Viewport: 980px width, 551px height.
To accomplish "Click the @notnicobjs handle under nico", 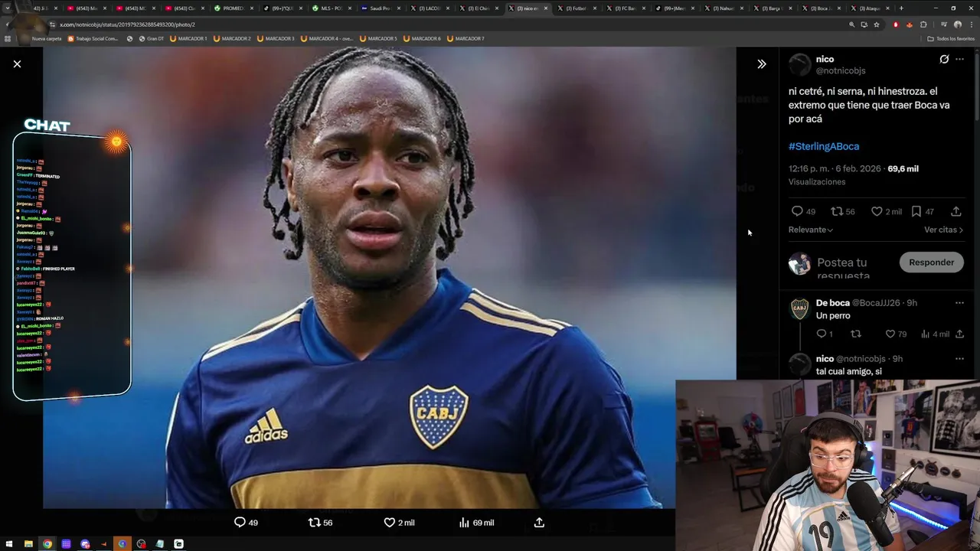I will [x=841, y=70].
